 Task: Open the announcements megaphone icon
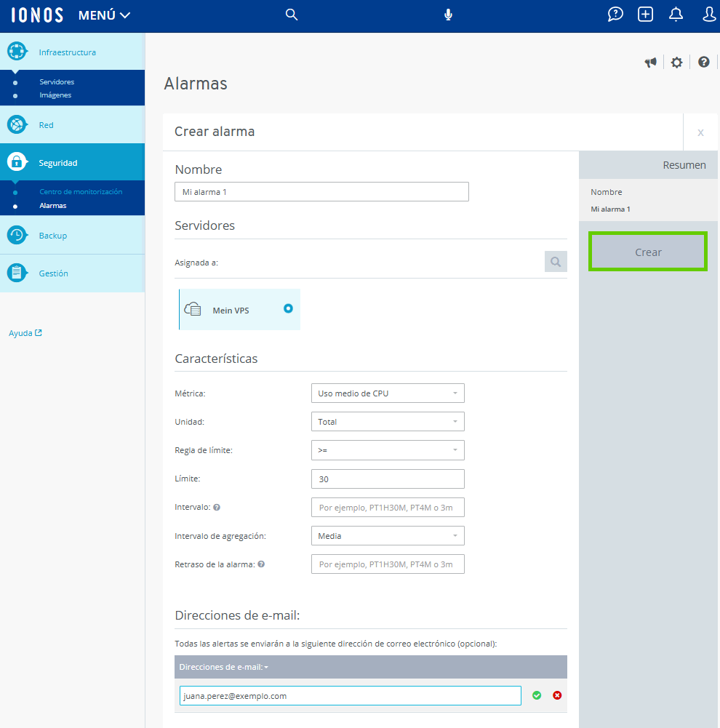(x=650, y=63)
